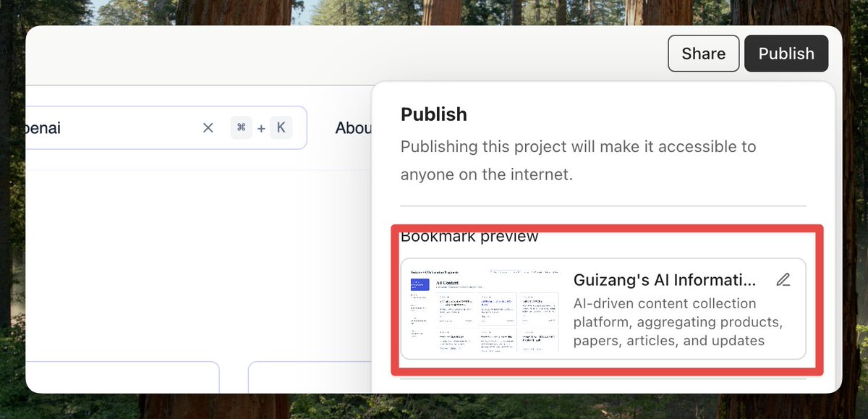Click the publishing accessibility notice text

579,161
